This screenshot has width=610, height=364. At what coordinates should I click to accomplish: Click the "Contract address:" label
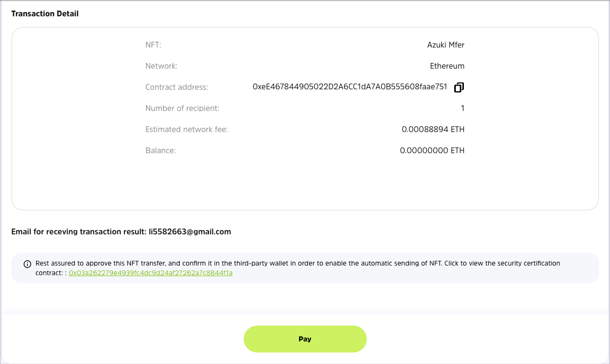coord(177,87)
